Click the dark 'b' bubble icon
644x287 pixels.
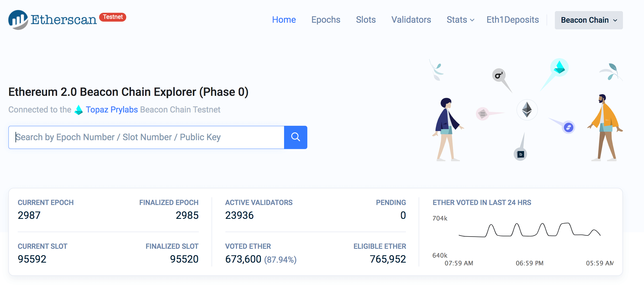(521, 154)
